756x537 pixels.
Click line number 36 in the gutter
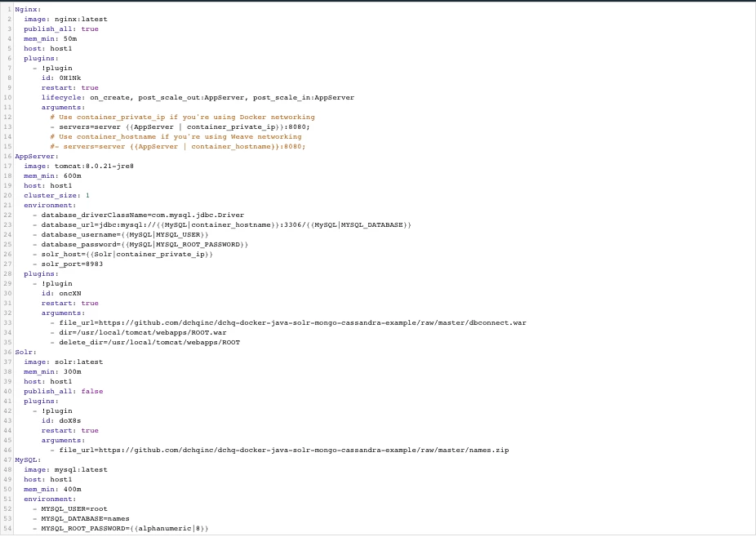tap(7, 353)
